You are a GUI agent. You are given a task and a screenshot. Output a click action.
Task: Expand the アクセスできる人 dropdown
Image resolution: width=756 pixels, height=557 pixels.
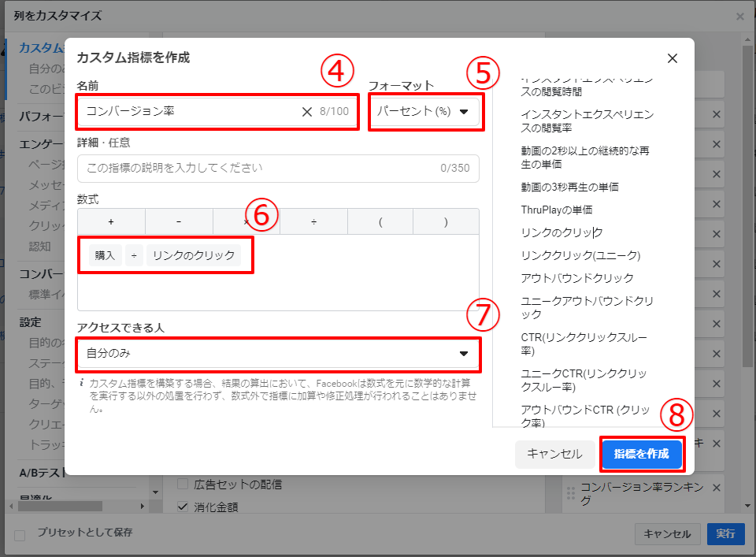tap(279, 354)
